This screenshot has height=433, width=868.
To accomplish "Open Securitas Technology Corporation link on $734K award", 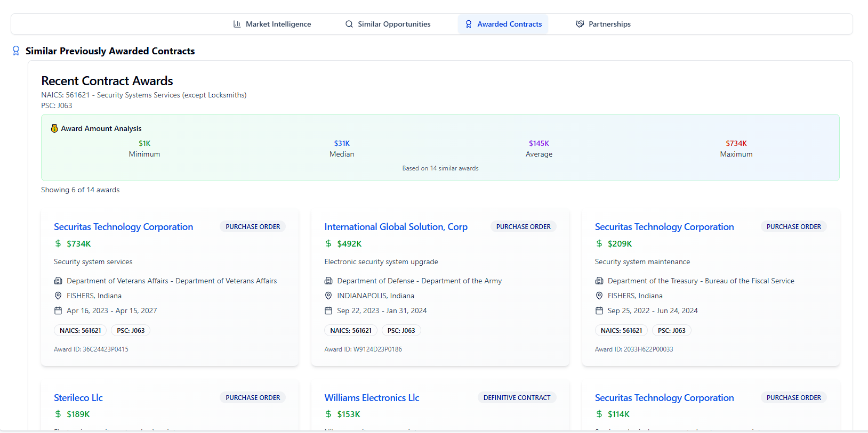I will click(x=123, y=227).
